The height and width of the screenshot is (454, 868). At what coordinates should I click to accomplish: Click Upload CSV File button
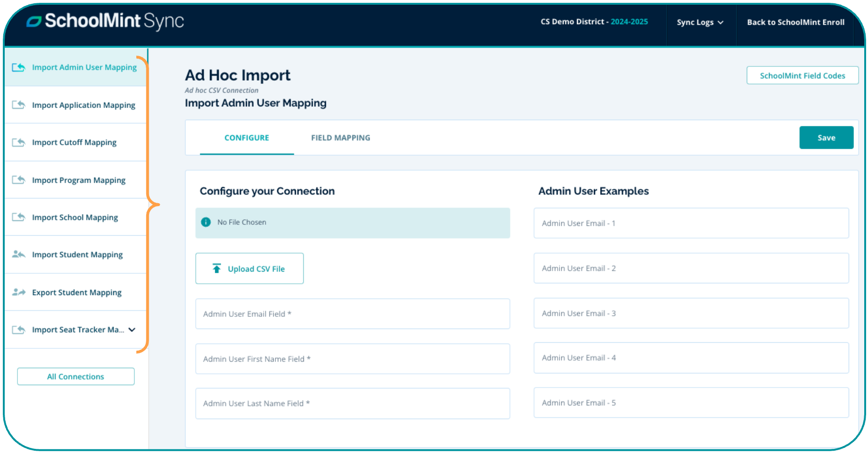[x=250, y=269]
